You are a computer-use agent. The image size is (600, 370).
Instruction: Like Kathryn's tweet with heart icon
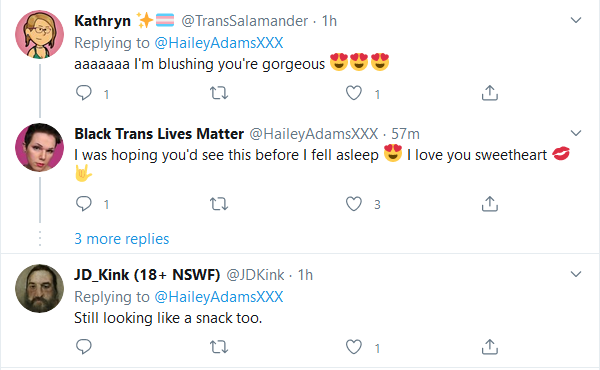point(354,93)
